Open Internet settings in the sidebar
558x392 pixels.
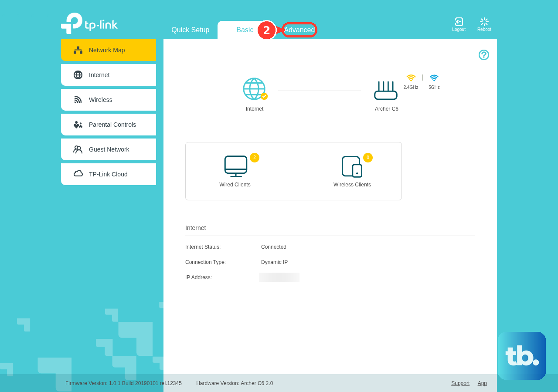point(109,75)
